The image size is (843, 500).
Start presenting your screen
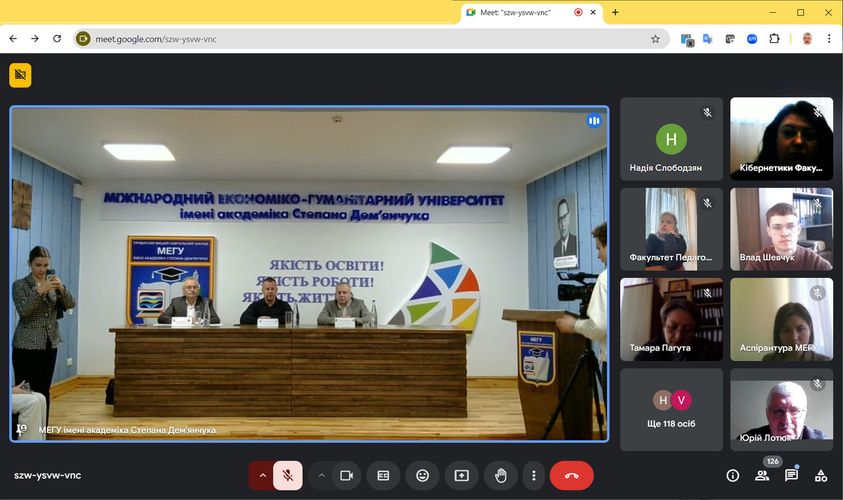[x=462, y=475]
